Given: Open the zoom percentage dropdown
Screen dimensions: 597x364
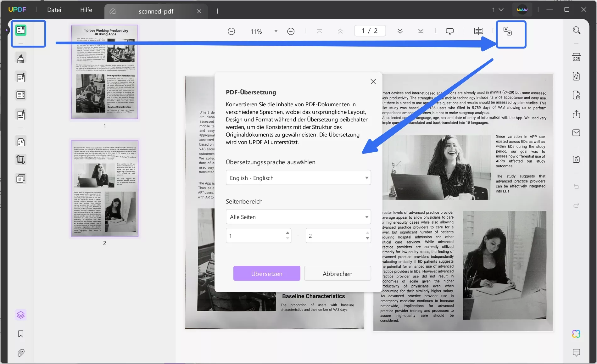Looking at the screenshot, I should tap(276, 31).
